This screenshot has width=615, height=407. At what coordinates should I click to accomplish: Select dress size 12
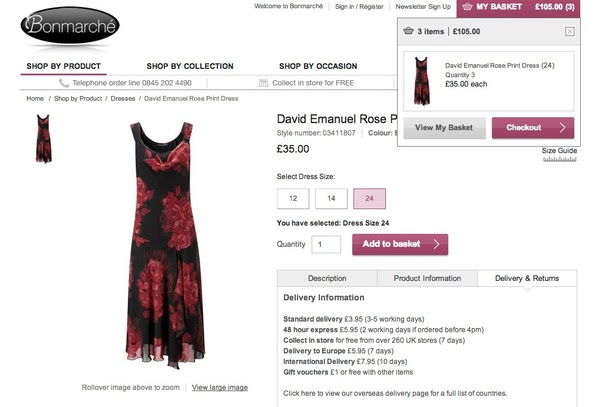(x=293, y=198)
